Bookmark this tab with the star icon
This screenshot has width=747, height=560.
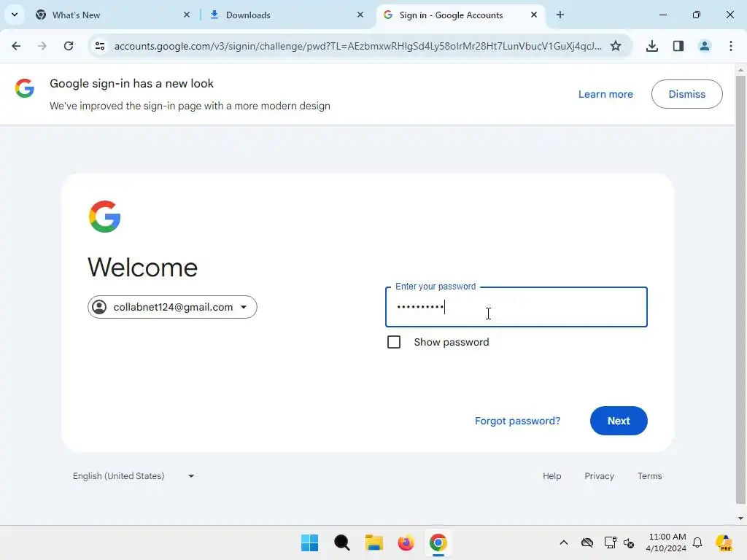pyautogui.click(x=616, y=46)
